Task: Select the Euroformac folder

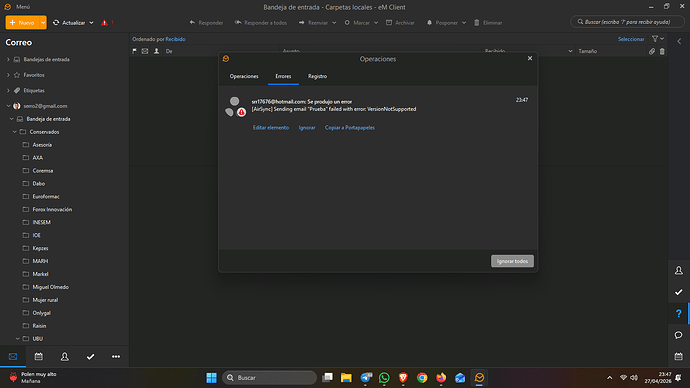Action: pyautogui.click(x=46, y=197)
